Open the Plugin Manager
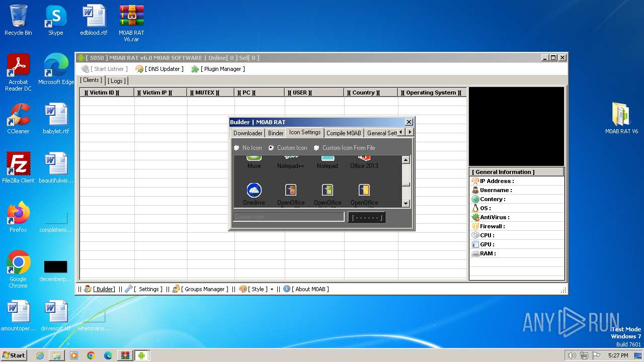Viewport: 644px width, 362px height. pyautogui.click(x=218, y=69)
